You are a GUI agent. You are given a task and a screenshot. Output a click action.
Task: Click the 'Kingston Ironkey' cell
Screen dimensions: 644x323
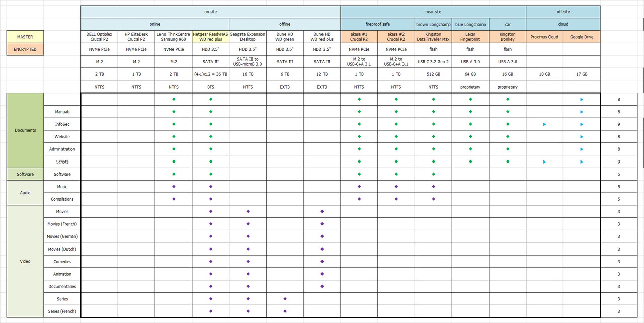[x=508, y=37]
